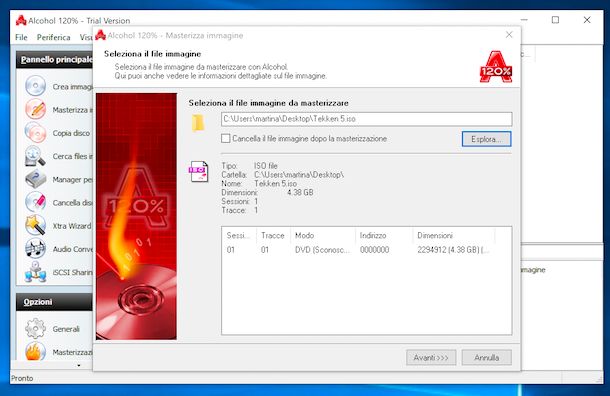Click the Alcohol icon in Masterizza immagine title bar

pos(100,35)
